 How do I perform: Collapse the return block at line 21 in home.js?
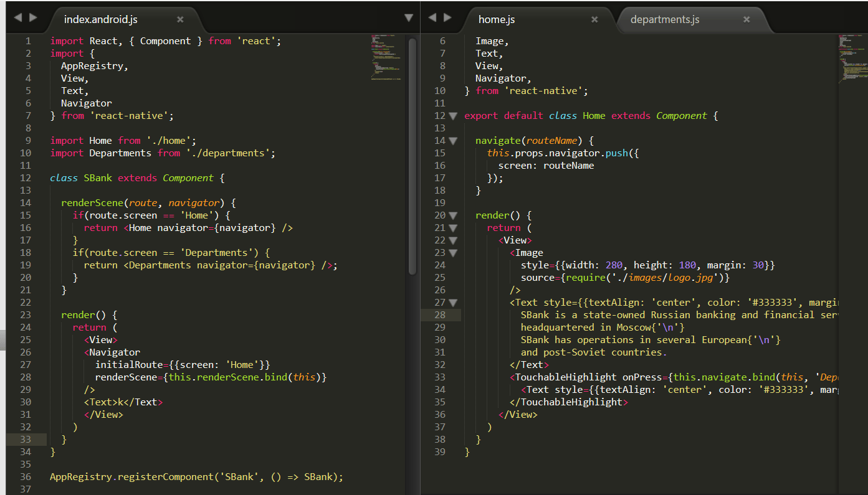tap(453, 228)
